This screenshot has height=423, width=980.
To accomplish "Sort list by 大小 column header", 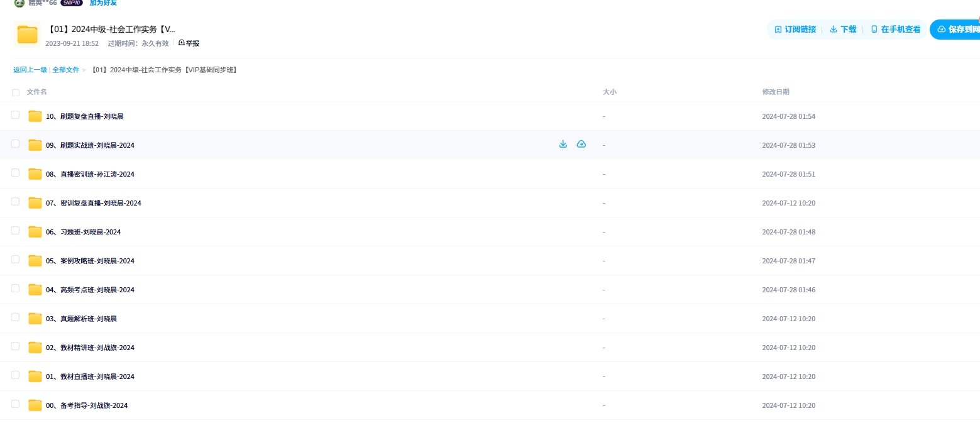I will [x=609, y=92].
